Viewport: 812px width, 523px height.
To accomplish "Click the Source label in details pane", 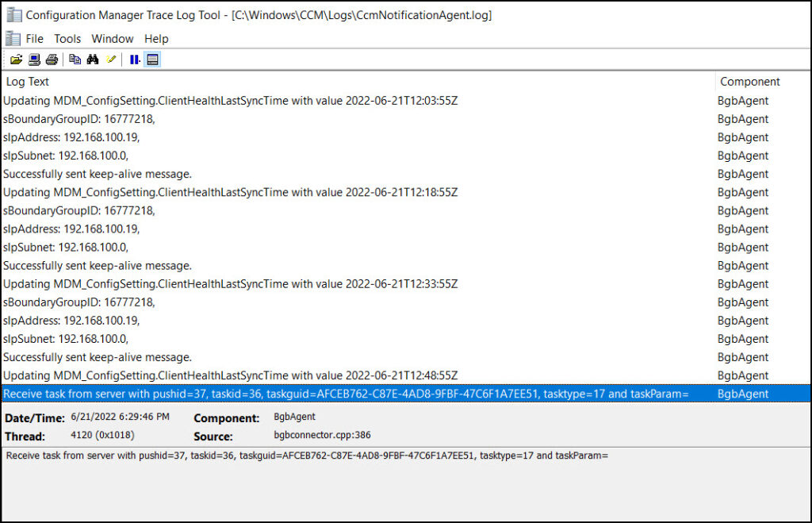I will 213,436.
